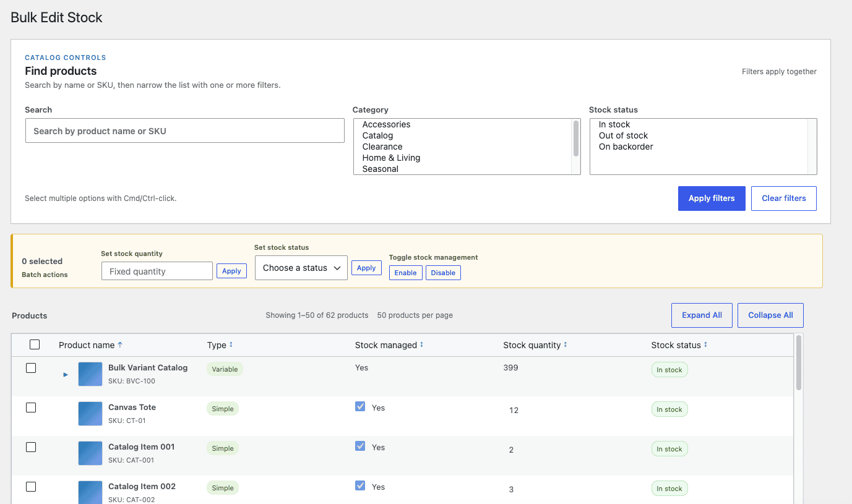Click the Apply filters button
852x504 pixels.
712,199
